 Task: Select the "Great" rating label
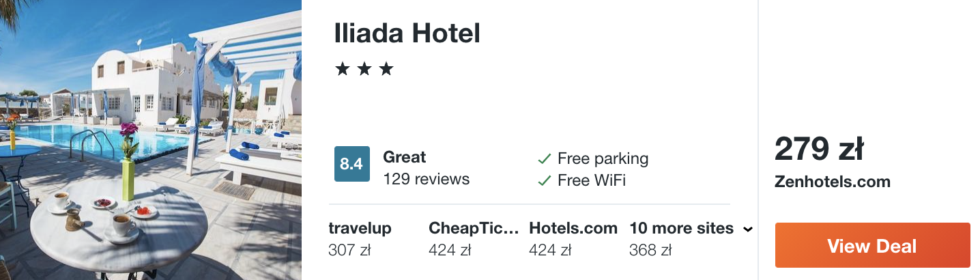(x=404, y=157)
